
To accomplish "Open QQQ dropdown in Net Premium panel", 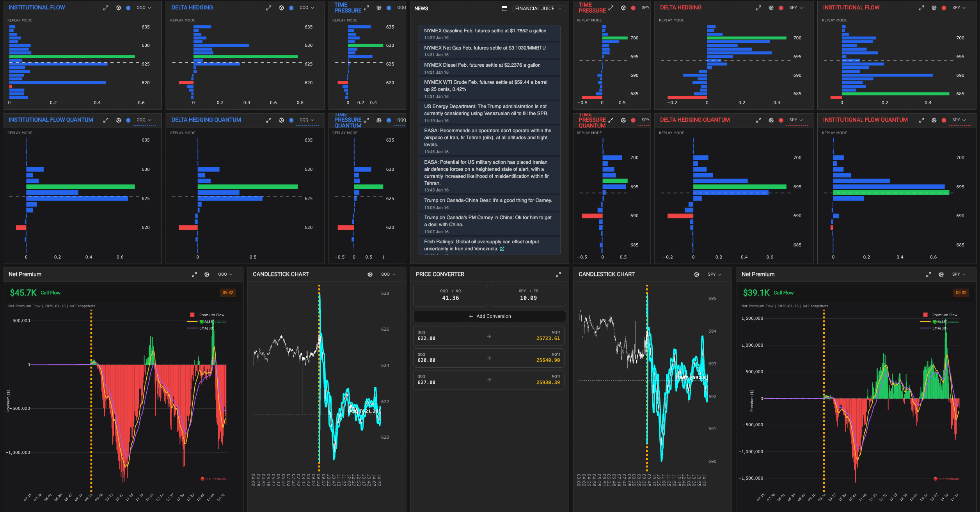I will coord(225,275).
